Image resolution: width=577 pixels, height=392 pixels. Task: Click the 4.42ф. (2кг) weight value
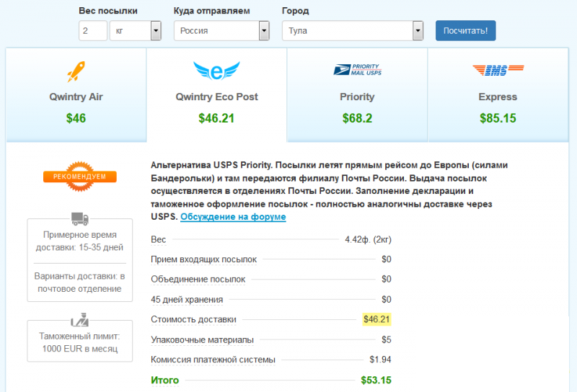tap(368, 240)
